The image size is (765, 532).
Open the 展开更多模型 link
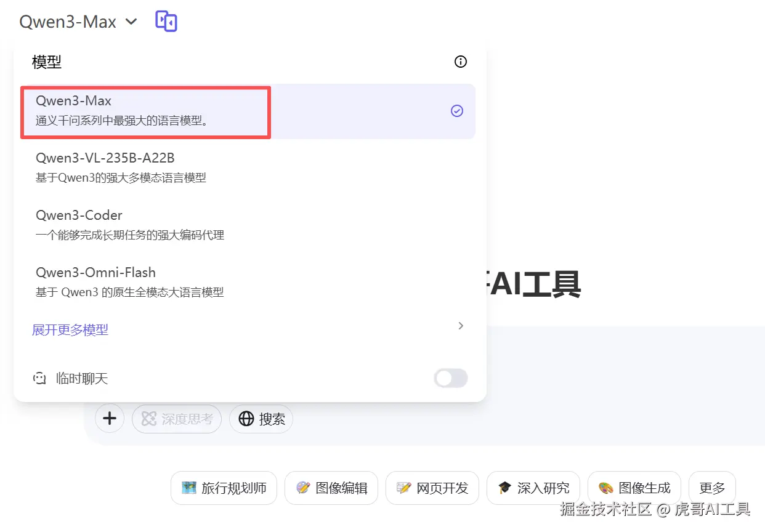pos(70,330)
